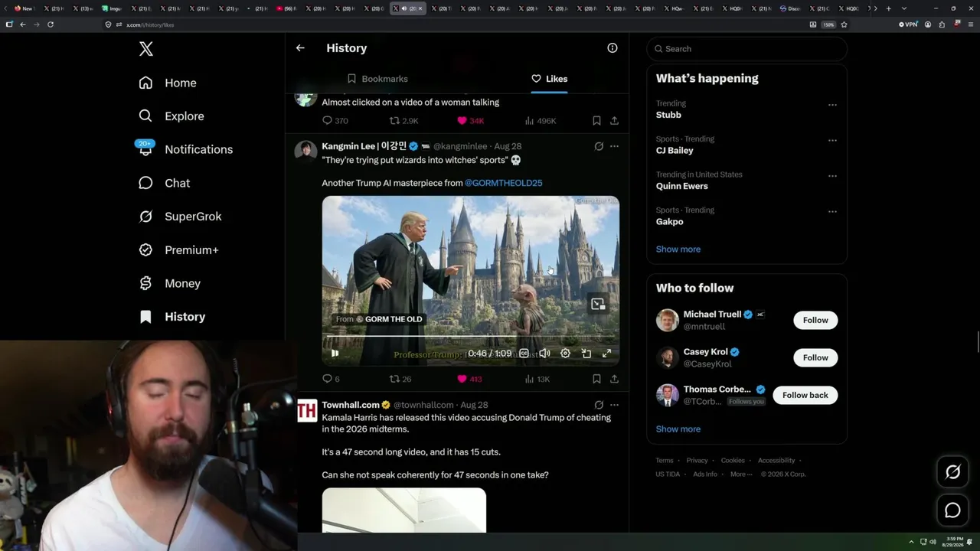Go back using the History header arrow
The image size is (980, 551).
pos(300,47)
